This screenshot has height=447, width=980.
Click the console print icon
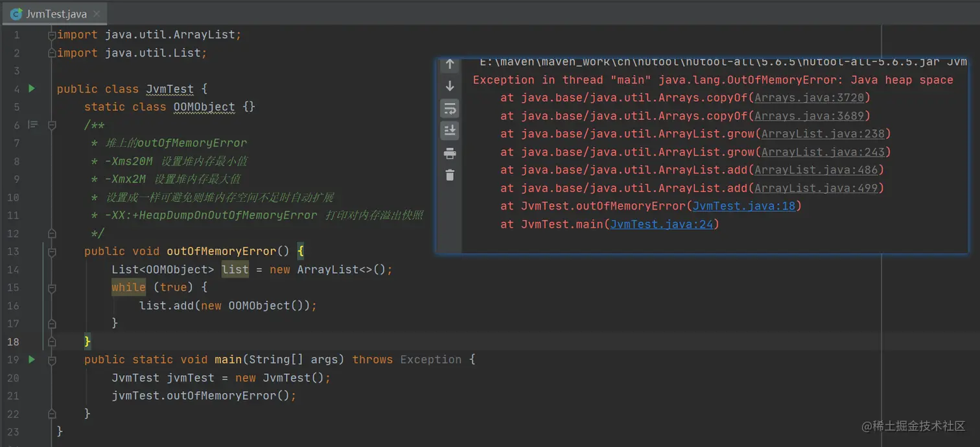[x=450, y=153]
